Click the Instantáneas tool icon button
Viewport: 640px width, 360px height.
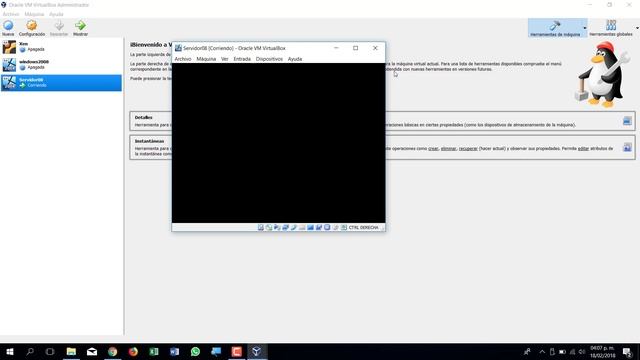click(x=627, y=147)
